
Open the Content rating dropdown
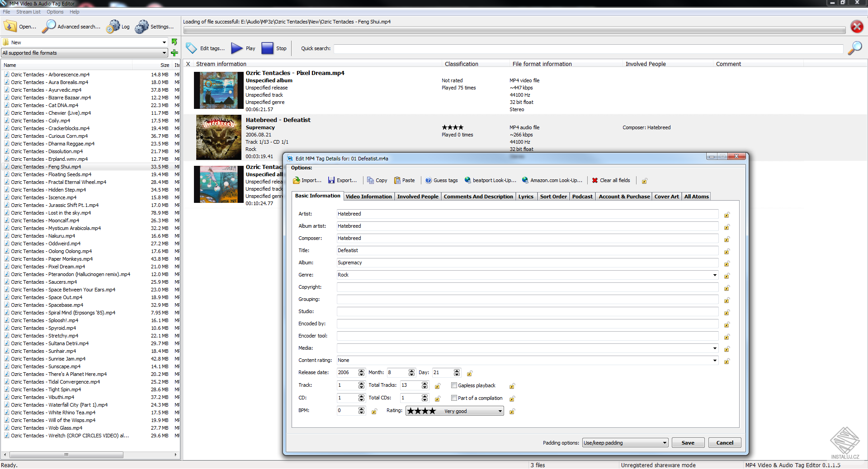[714, 360]
